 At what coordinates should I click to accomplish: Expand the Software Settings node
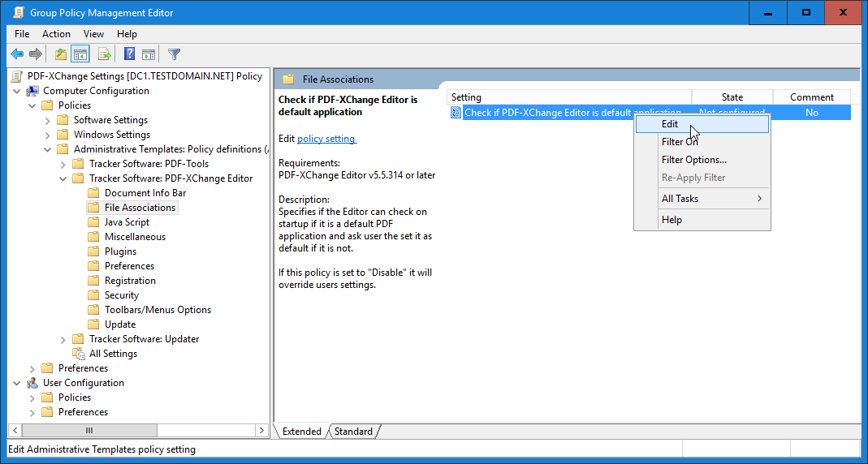point(48,121)
